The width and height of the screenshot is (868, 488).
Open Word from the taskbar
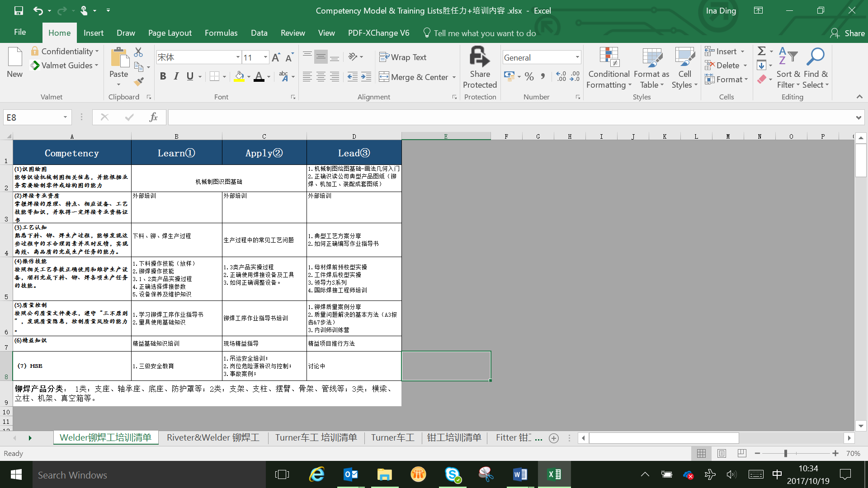click(520, 474)
